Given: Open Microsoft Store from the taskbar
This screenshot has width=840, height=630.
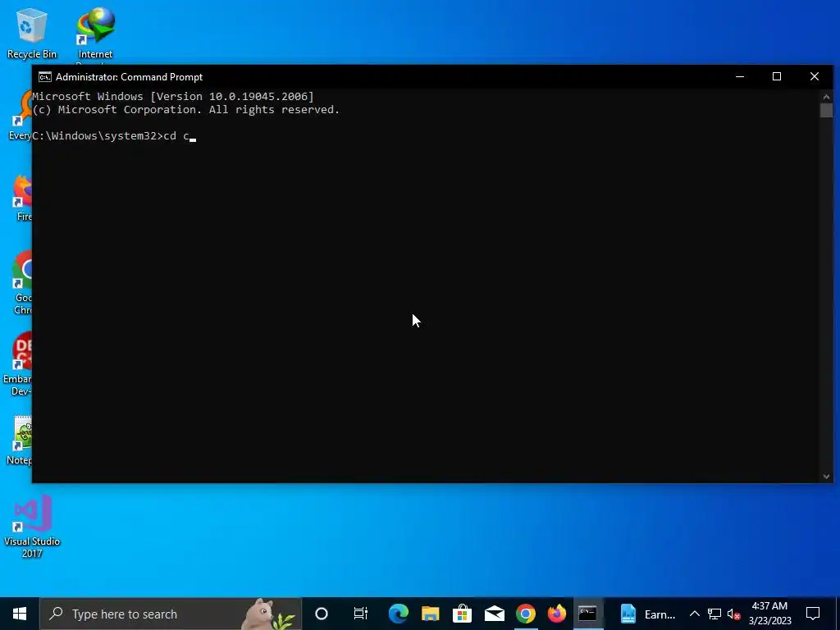Looking at the screenshot, I should tap(462, 614).
